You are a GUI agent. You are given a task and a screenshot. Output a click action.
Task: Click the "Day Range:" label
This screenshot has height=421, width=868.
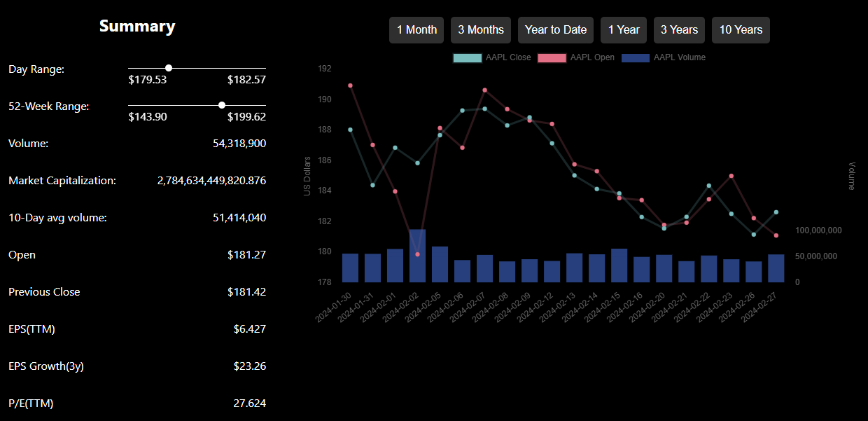[x=36, y=69]
